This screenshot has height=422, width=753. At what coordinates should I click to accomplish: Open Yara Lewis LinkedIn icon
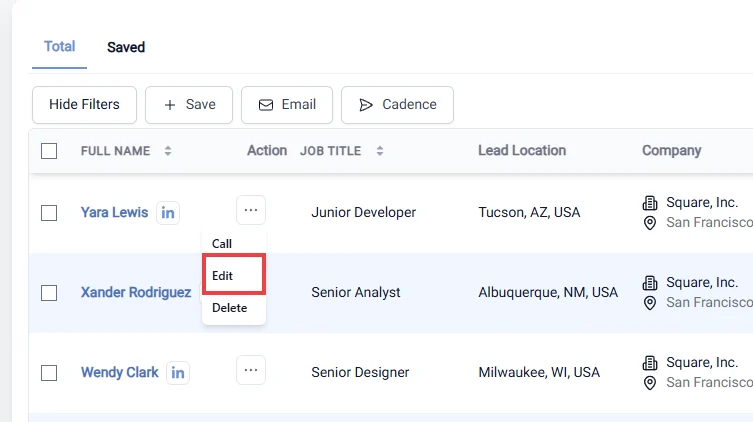(x=168, y=213)
